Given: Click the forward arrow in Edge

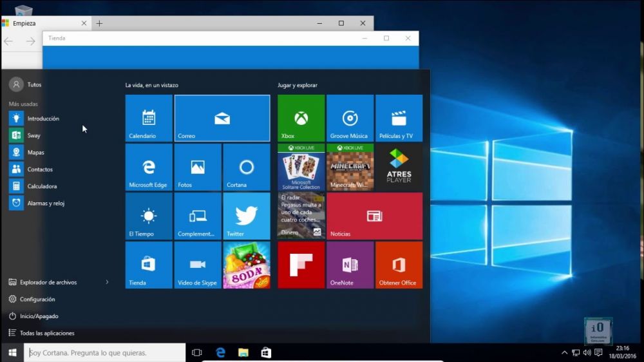Looking at the screenshot, I should click(x=30, y=41).
